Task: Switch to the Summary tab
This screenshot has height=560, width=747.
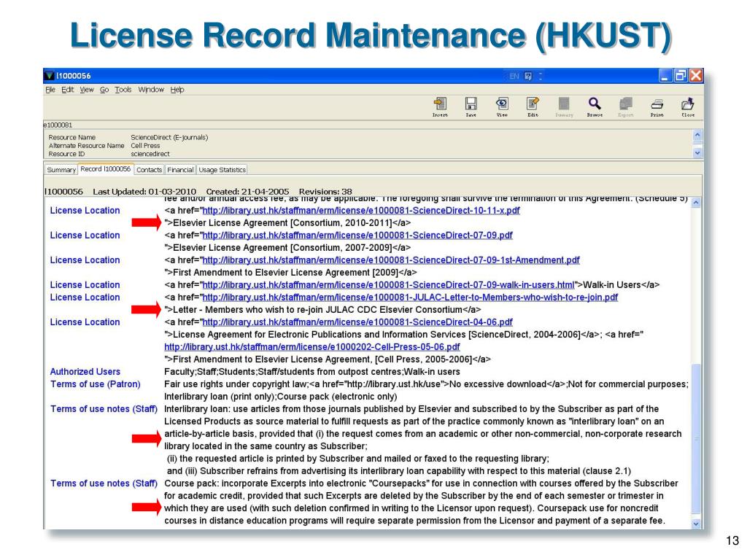Action: 61,169
